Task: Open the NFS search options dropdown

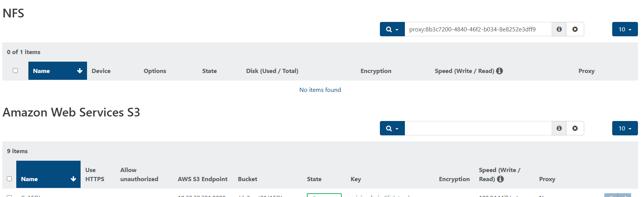Action: click(392, 29)
